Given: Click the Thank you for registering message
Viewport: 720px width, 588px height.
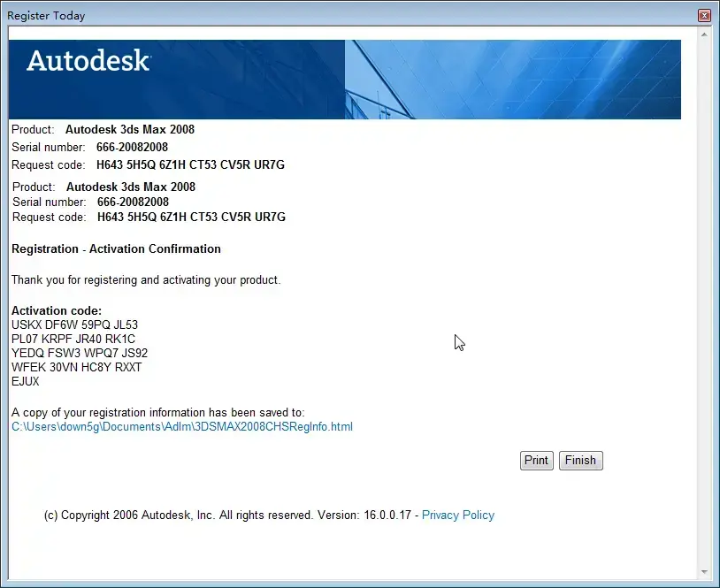Looking at the screenshot, I should pyautogui.click(x=146, y=280).
